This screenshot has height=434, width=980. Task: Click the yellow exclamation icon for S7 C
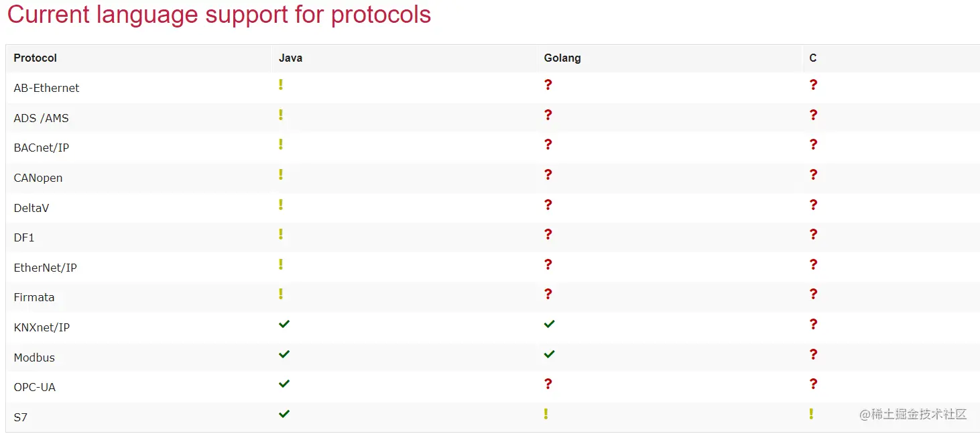[811, 414]
